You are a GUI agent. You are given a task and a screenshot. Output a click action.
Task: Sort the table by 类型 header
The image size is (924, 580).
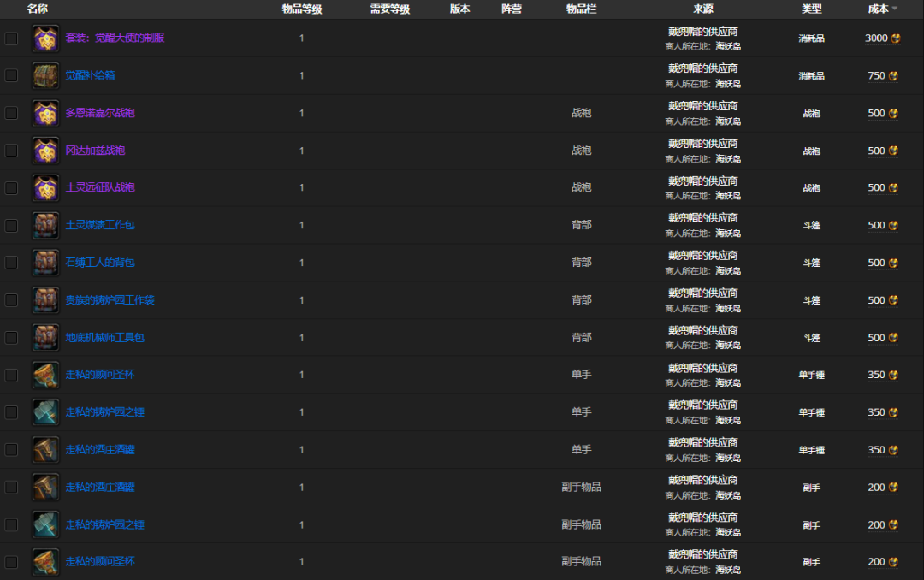click(x=811, y=9)
